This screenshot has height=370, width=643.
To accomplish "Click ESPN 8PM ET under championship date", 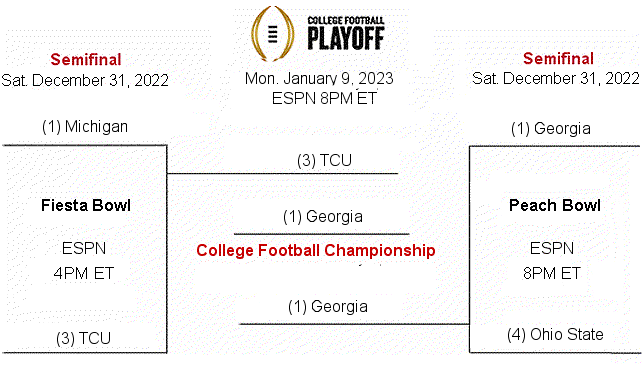I will [x=324, y=98].
